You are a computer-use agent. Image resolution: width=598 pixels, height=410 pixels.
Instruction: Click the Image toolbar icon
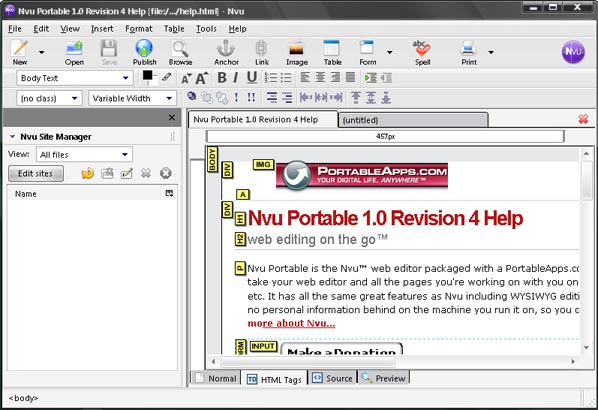tap(297, 52)
